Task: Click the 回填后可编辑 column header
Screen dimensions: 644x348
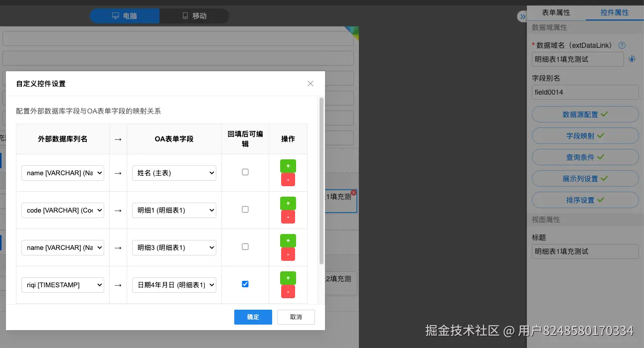Action: 245,139
